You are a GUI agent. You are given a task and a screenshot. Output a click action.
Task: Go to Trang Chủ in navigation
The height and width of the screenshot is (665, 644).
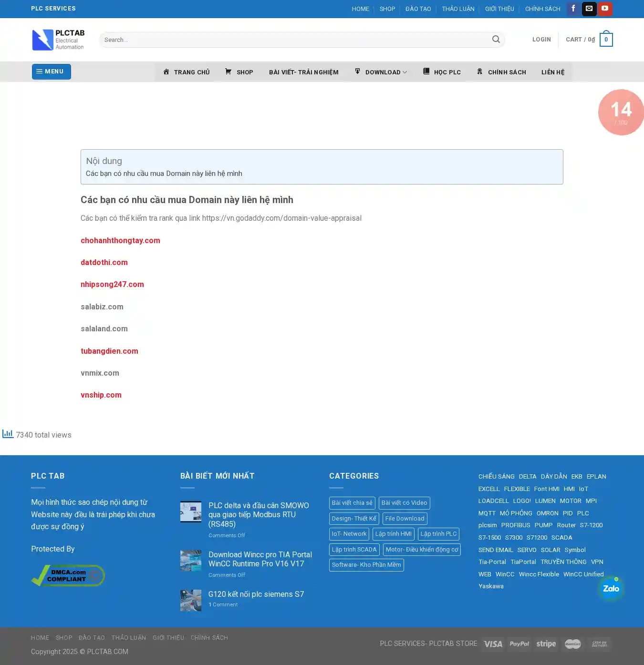tap(186, 72)
